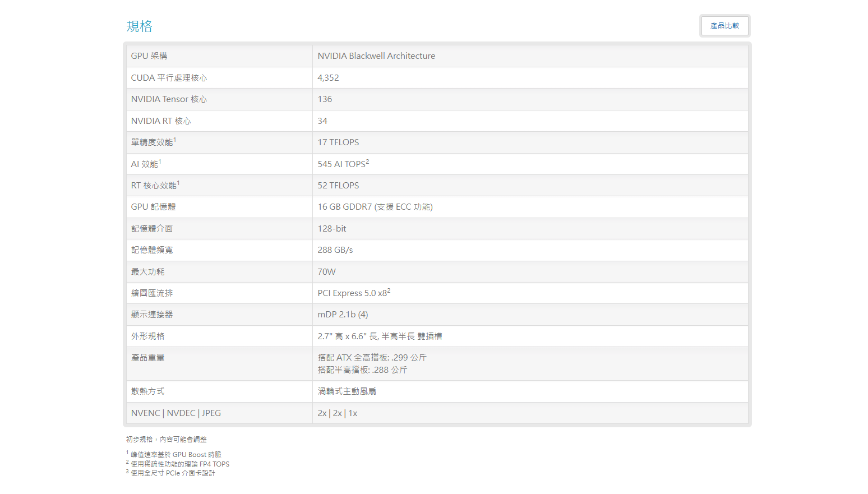Click the mDP 2.1b (4) connector value

tap(343, 315)
